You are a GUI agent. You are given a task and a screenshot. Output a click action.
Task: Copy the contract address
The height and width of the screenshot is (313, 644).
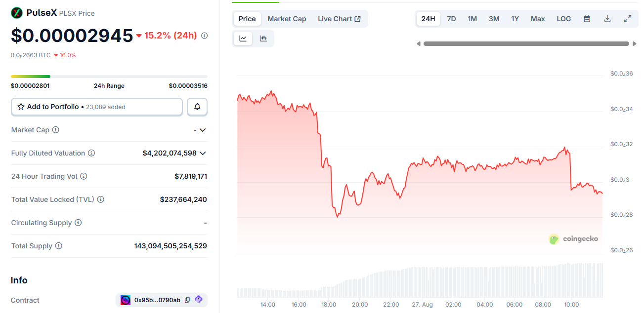(x=187, y=300)
